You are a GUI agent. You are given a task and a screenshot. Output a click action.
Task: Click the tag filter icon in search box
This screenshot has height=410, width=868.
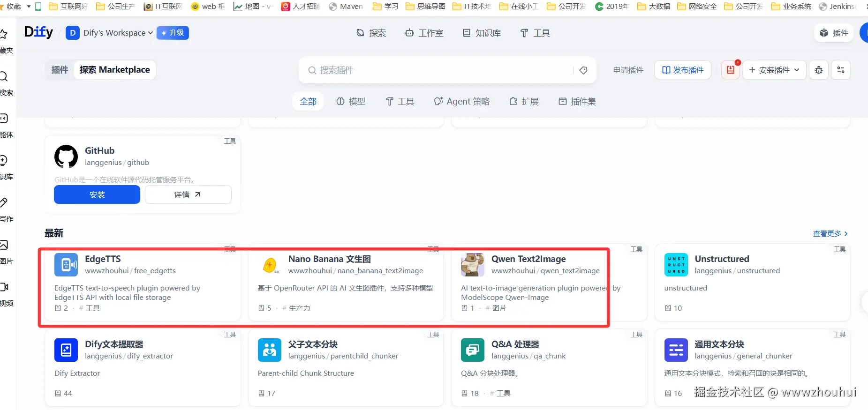pos(583,70)
